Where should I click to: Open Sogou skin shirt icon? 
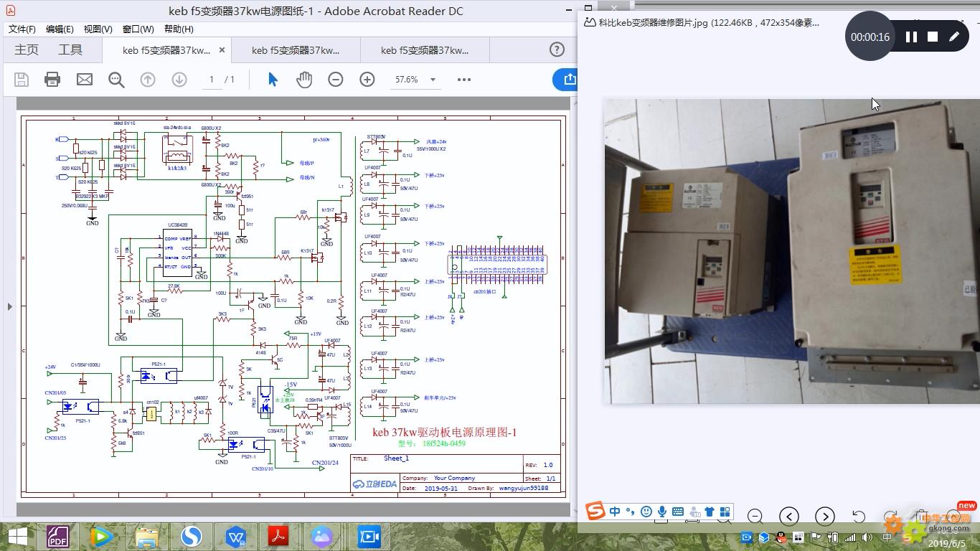pyautogui.click(x=710, y=512)
